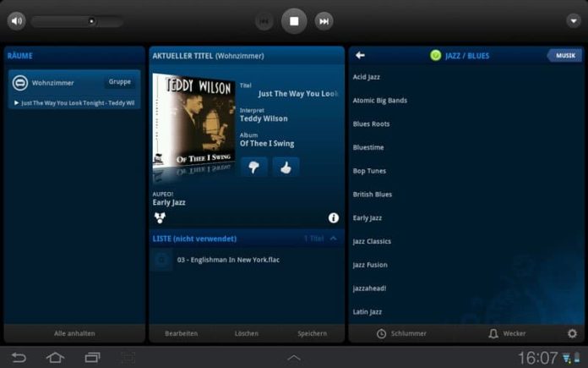Open the Wecker alarm settings
The image size is (588, 368).
[507, 333]
